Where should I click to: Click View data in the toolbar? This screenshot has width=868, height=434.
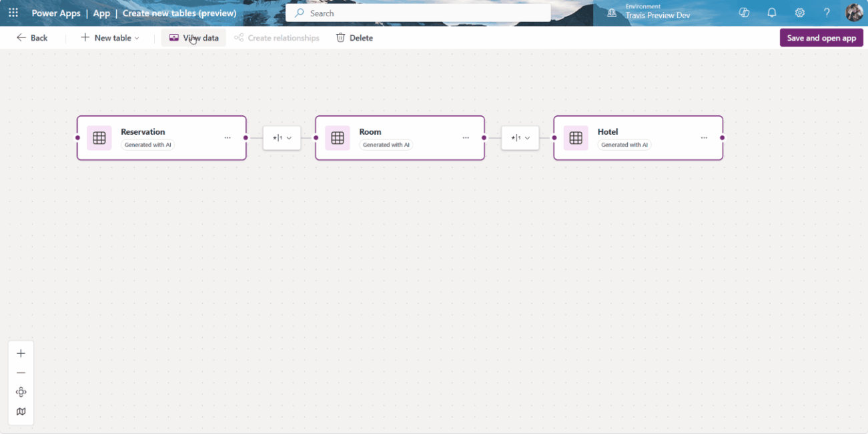[193, 37]
